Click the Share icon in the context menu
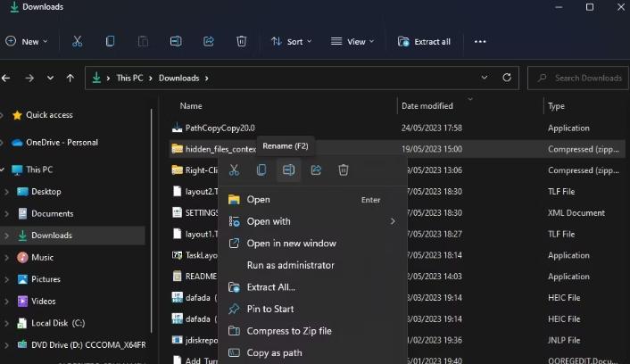Image resolution: width=630 pixels, height=364 pixels. [316, 170]
